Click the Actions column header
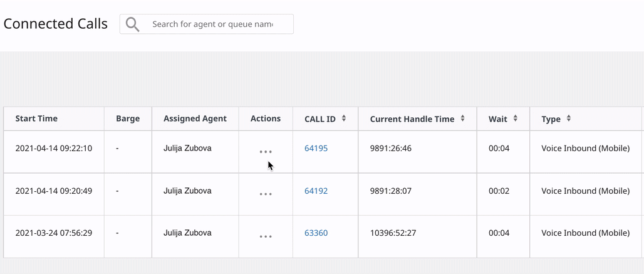644x274 pixels. click(x=266, y=119)
